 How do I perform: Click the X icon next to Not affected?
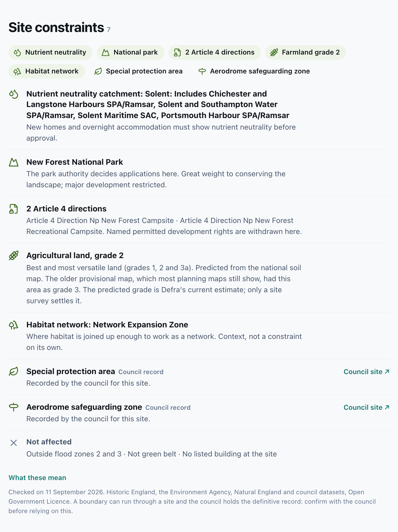click(14, 443)
